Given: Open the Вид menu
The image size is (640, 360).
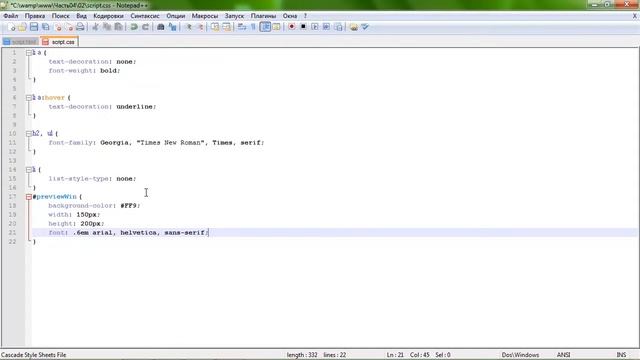Looking at the screenshot, I should 81,16.
